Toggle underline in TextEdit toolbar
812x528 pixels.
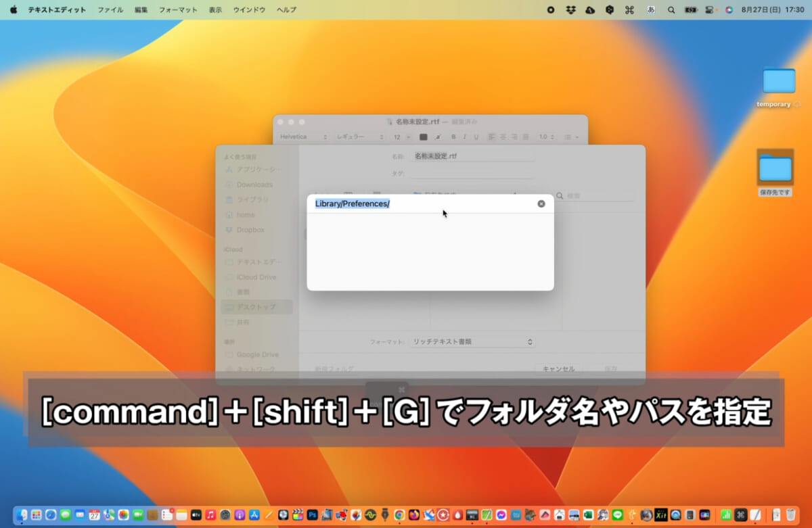(476, 137)
